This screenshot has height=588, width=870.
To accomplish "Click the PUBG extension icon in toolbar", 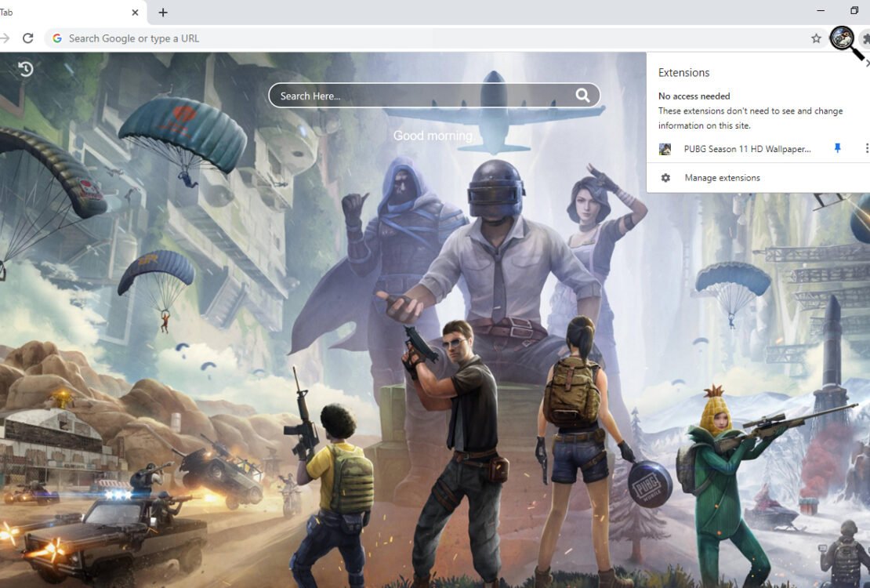I will tap(842, 38).
